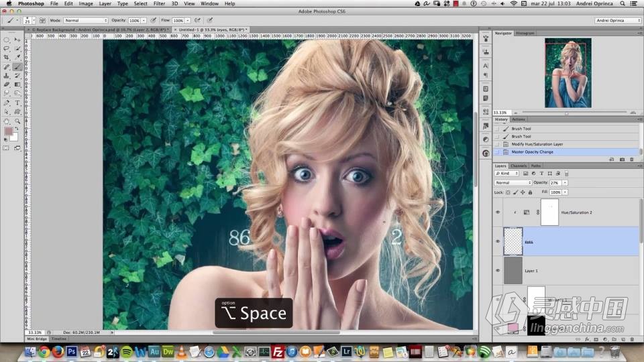Switch to the Actions tab
644x362 pixels.
coord(519,119)
